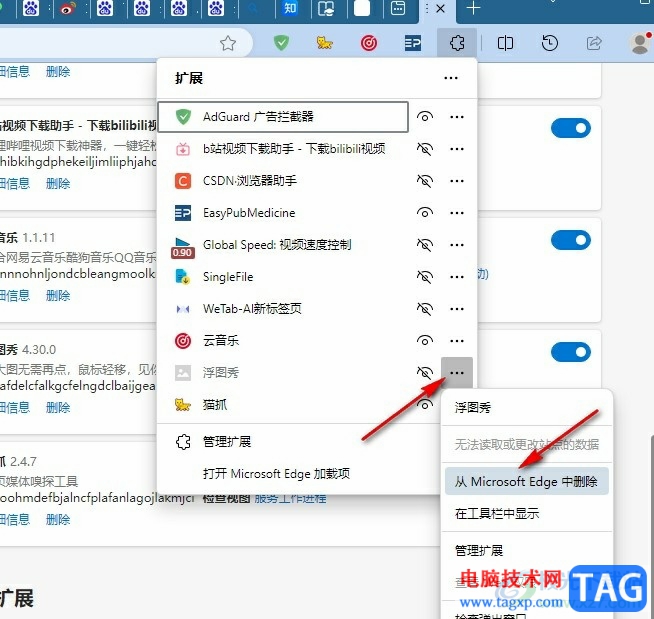Open a new tab with plus button
Image resolution: width=654 pixels, height=619 pixels.
(x=473, y=8)
